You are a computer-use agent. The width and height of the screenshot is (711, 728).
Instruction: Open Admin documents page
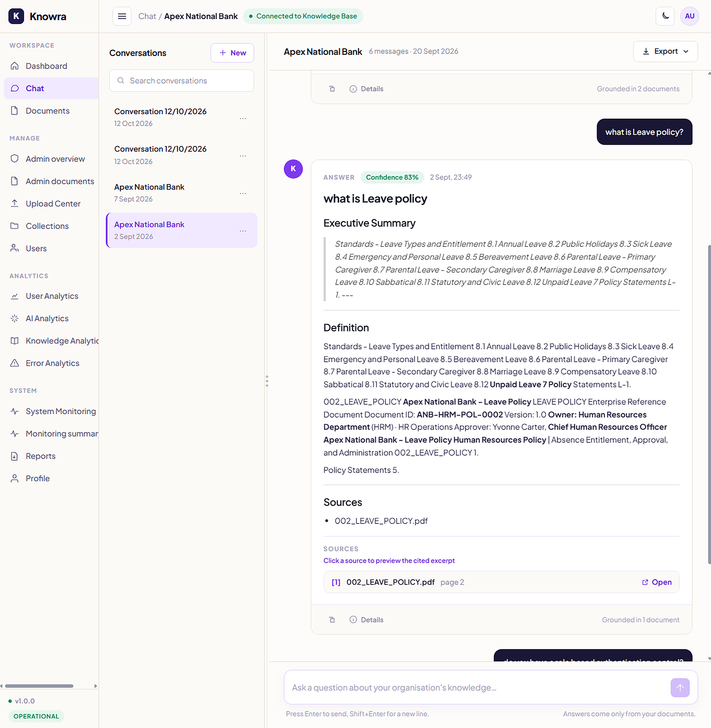point(51,181)
